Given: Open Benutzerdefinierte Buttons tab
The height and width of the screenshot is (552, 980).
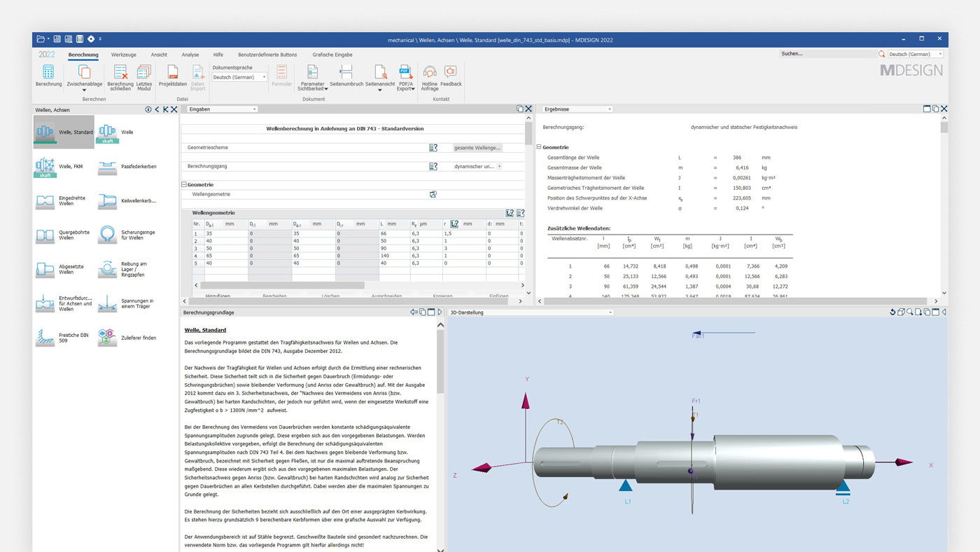Looking at the screenshot, I should 267,55.
